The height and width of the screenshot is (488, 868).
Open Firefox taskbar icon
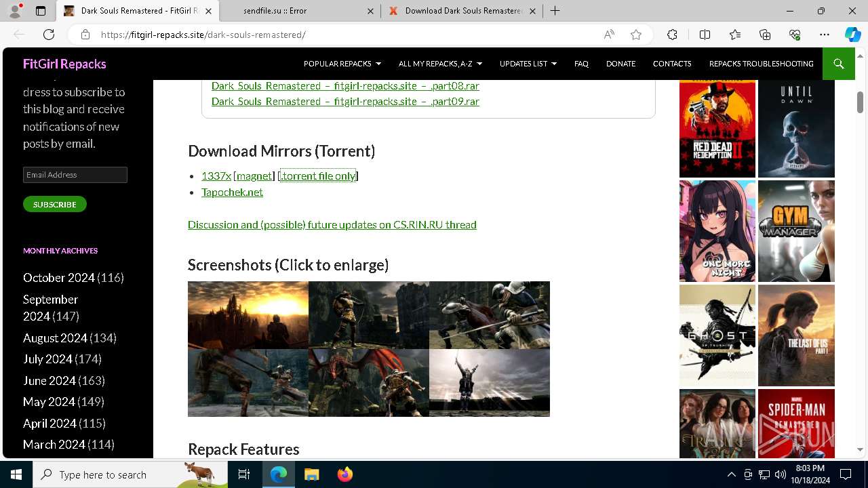point(345,474)
